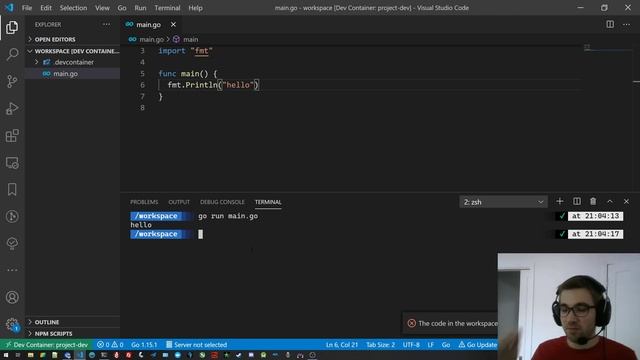Split the terminal panel

pos(577,201)
